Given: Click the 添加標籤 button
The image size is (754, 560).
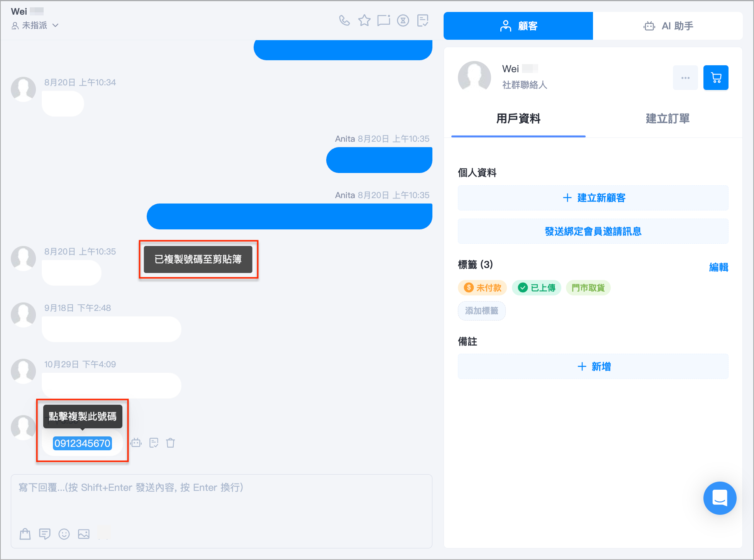Looking at the screenshot, I should point(481,311).
